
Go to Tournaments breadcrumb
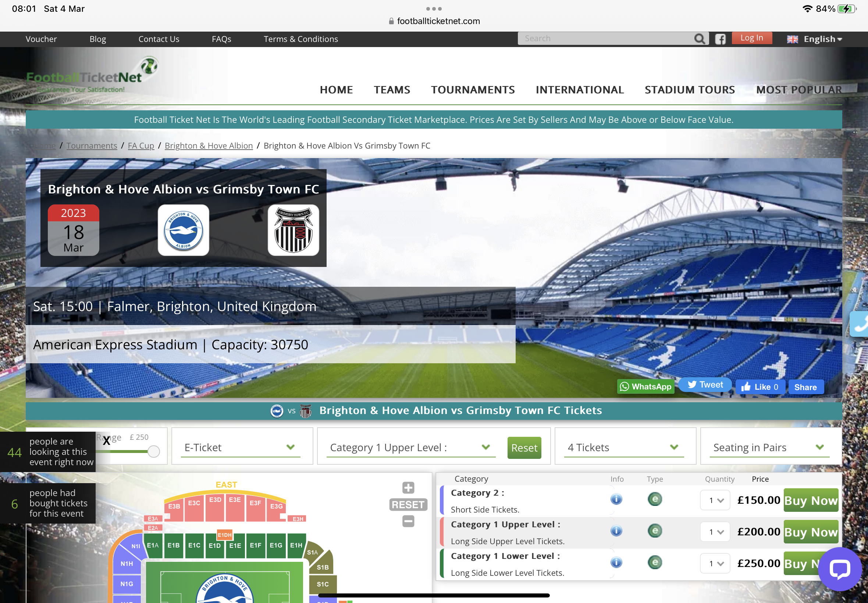(x=92, y=146)
